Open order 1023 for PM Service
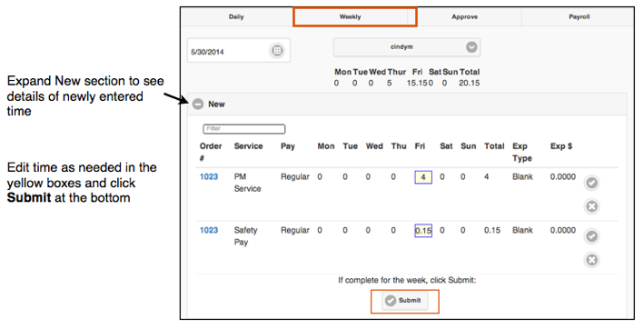The width and height of the screenshot is (644, 329). tap(209, 177)
